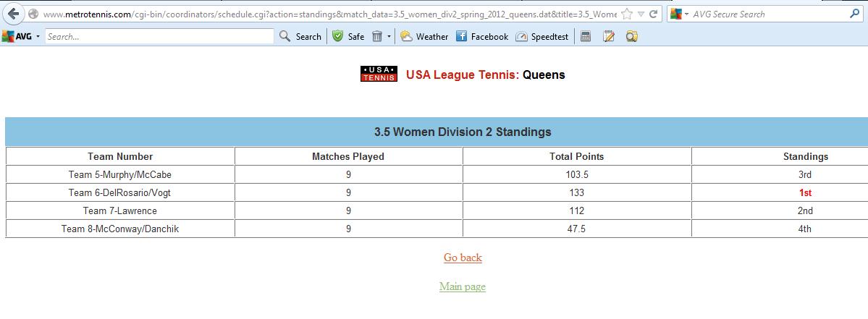
Task: Click the folder search icon in the AVG toolbar
Action: (631, 36)
